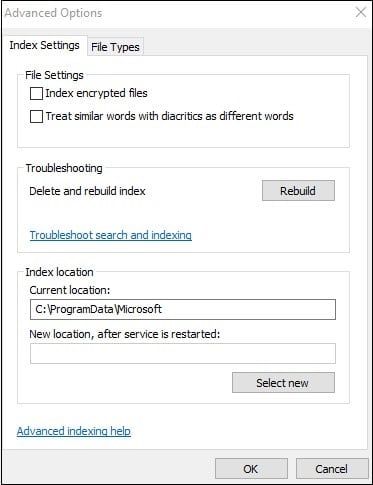This screenshot has height=485, width=373.
Task: Click the empty New location text field
Action: 183,353
